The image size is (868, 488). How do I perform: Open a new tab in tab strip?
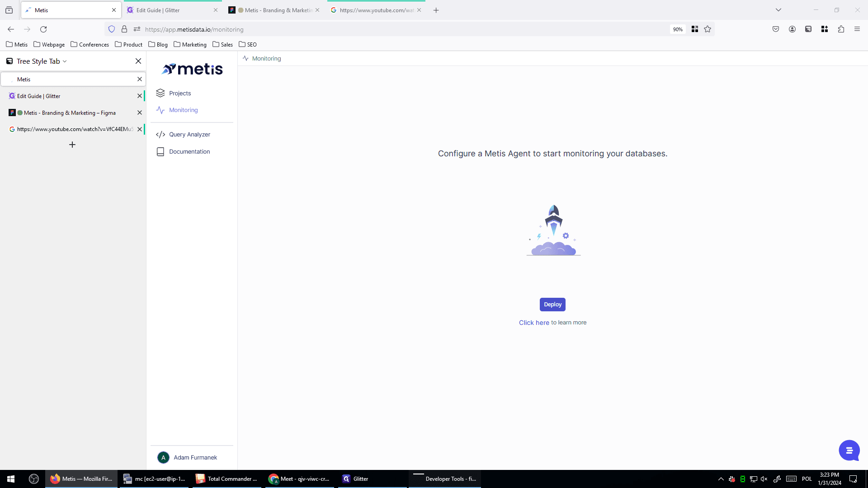pyautogui.click(x=436, y=10)
